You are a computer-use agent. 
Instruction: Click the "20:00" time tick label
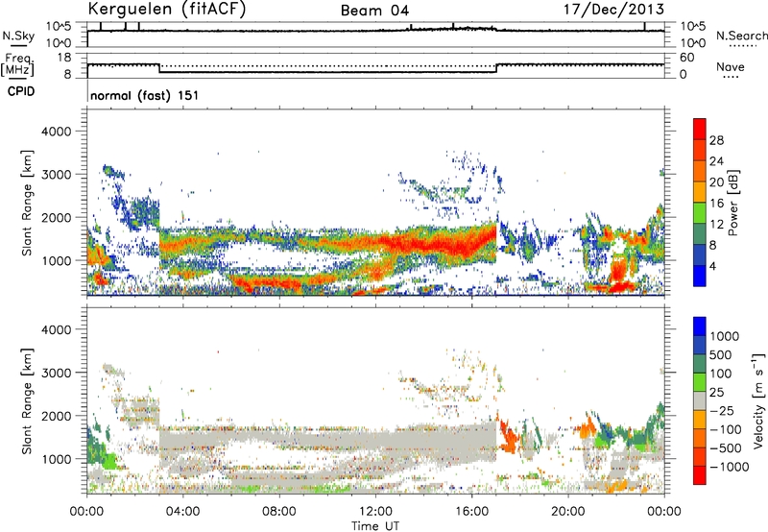tap(567, 512)
